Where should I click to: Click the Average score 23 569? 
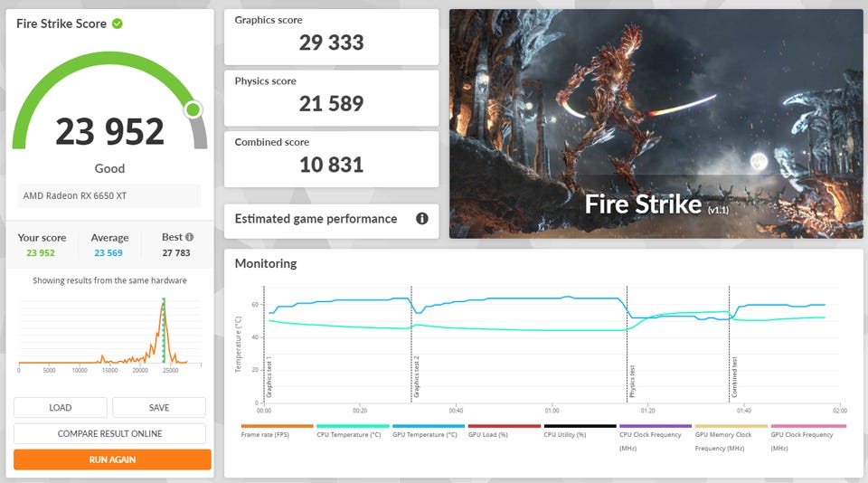108,253
